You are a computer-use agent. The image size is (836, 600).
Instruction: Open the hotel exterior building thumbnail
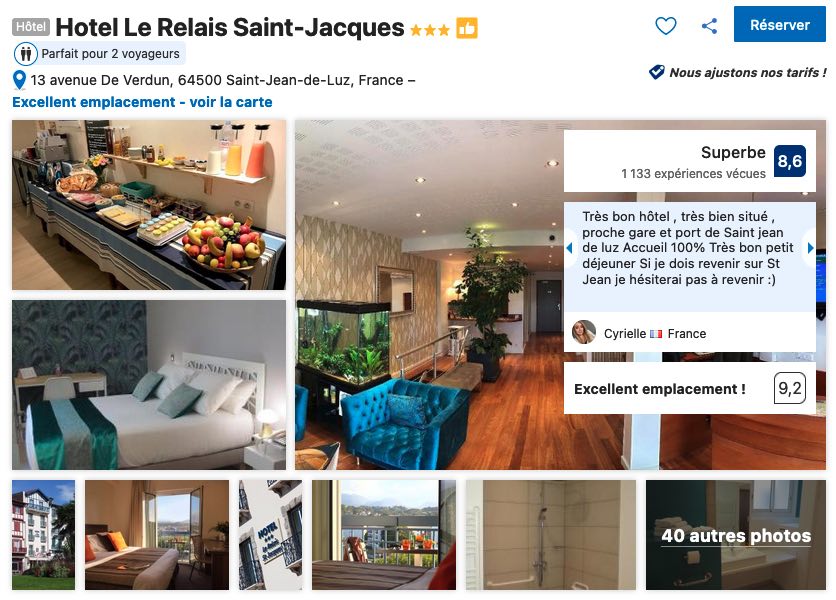(x=44, y=535)
